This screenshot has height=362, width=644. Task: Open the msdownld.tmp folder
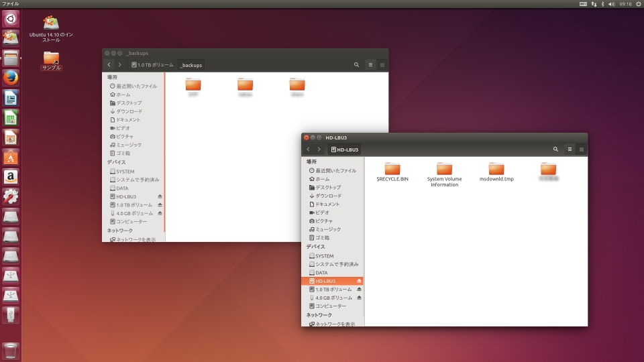pos(496,172)
